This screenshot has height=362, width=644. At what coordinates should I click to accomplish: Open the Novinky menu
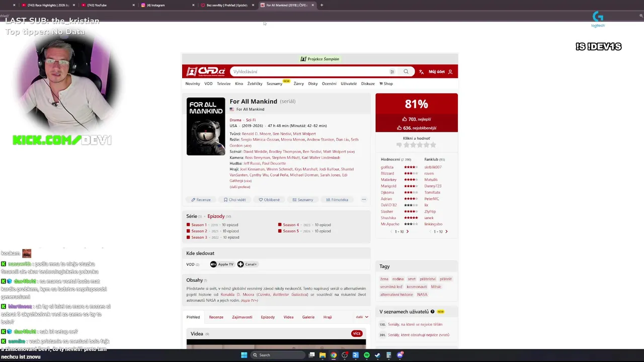click(193, 84)
